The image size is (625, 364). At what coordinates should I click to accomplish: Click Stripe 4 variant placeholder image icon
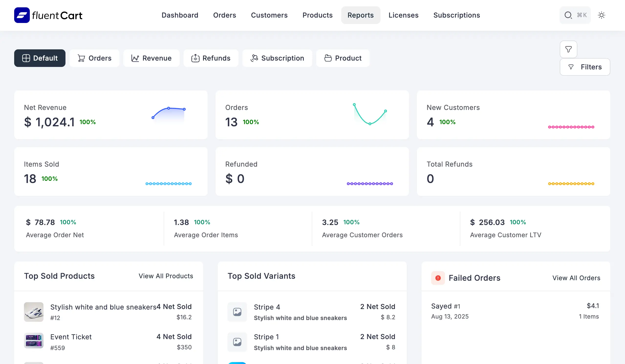point(237,312)
